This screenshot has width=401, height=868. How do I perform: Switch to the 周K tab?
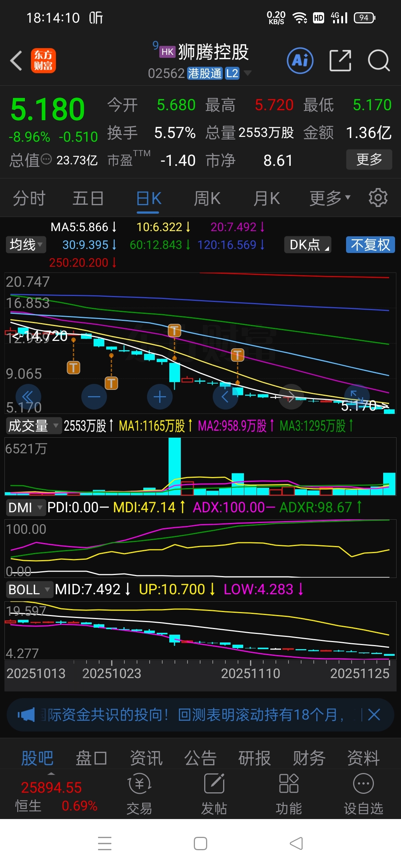click(207, 198)
